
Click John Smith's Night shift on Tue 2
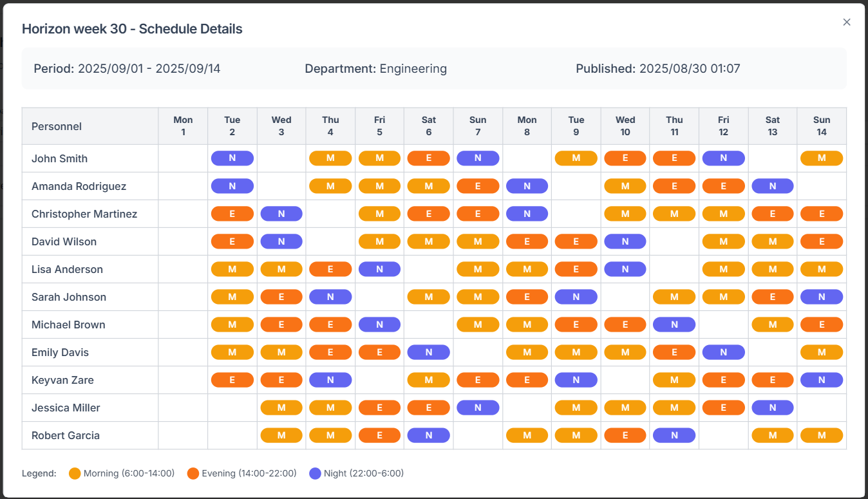pyautogui.click(x=232, y=158)
